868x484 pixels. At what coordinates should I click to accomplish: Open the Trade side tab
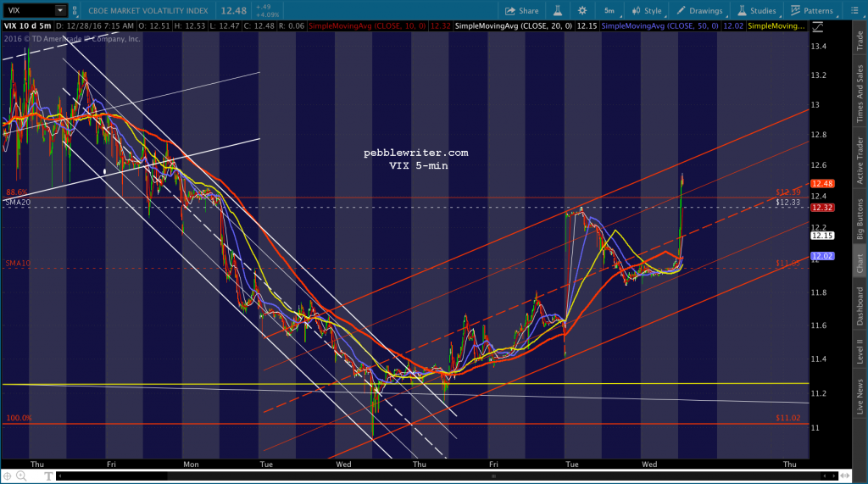click(860, 41)
